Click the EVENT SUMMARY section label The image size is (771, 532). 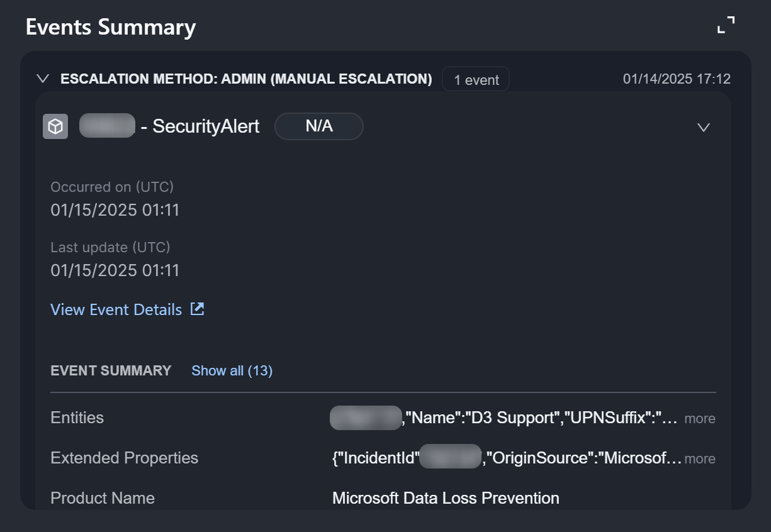[111, 370]
